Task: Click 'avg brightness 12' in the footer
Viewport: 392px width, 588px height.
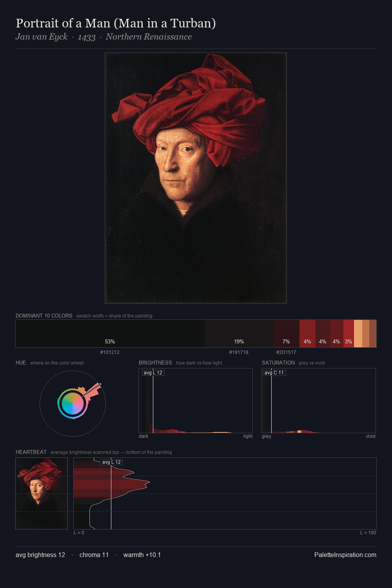Action: click(40, 555)
